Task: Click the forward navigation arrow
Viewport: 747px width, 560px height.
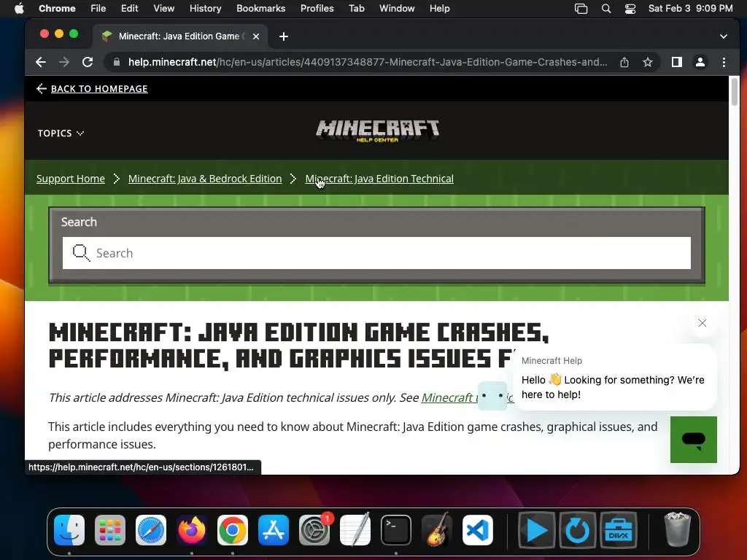Action: pos(64,62)
